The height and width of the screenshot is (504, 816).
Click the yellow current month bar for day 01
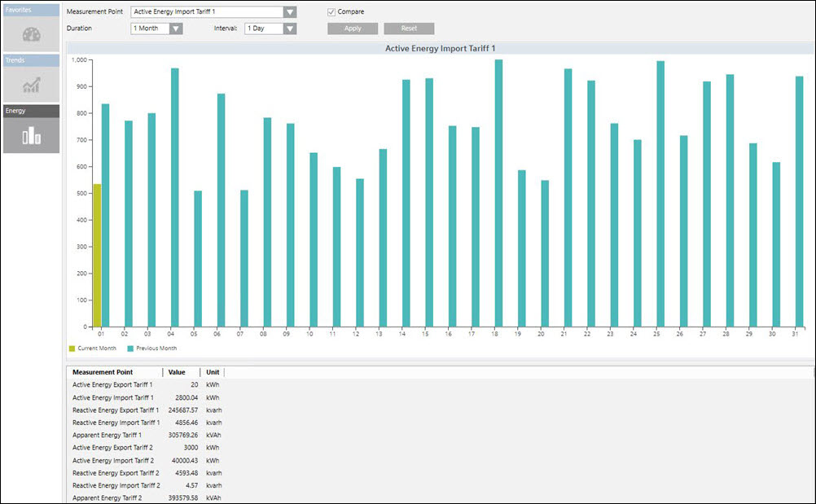click(97, 255)
